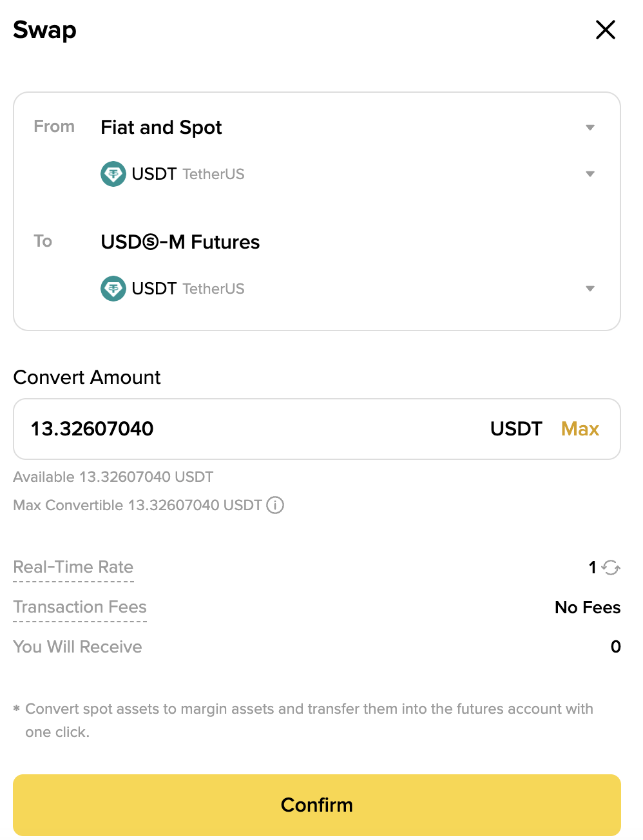Image resolution: width=643 pixels, height=840 pixels.
Task: Expand the To USDT currency dropdown arrow
Action: [x=590, y=289]
